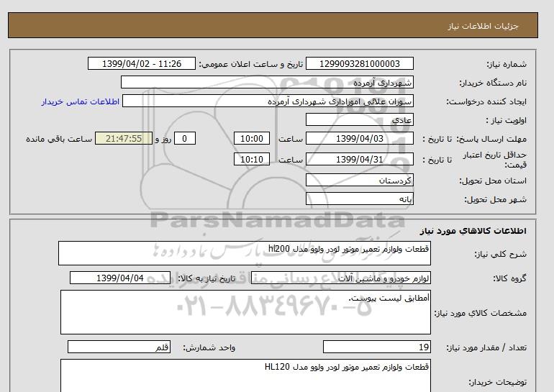
Task: Click header title جزئیات اطلاعات نیاز
Action: (x=483, y=26)
